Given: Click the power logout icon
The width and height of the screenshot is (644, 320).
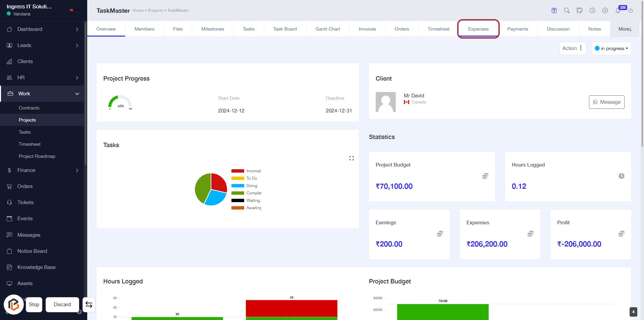Looking at the screenshot, I should pos(631,10).
